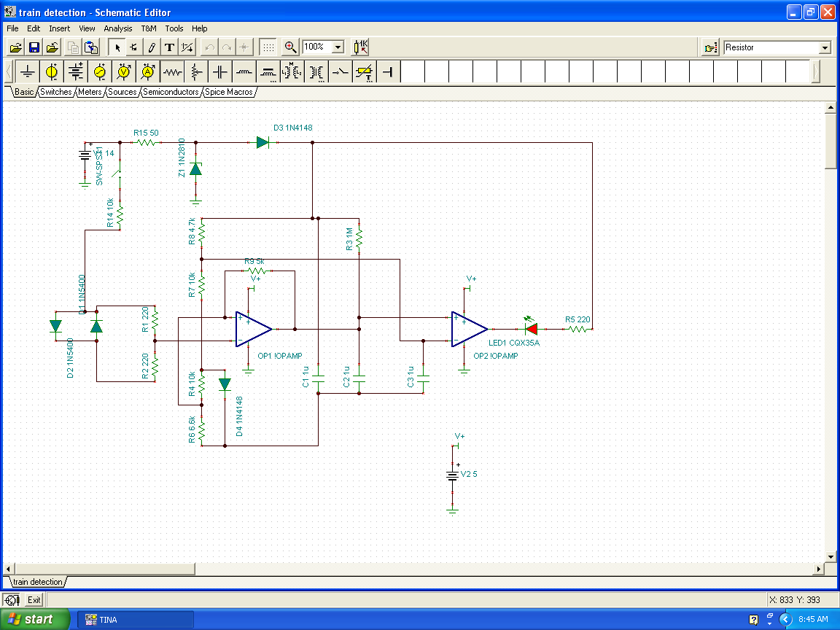This screenshot has height=630, width=840.
Task: Insert a resistor from the component bar
Action: click(172, 71)
